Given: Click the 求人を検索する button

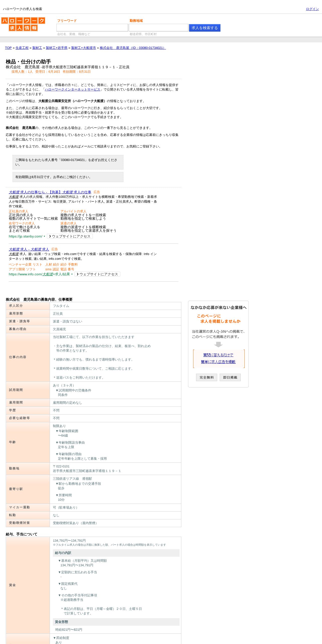Looking at the screenshot, I should 205,28.
